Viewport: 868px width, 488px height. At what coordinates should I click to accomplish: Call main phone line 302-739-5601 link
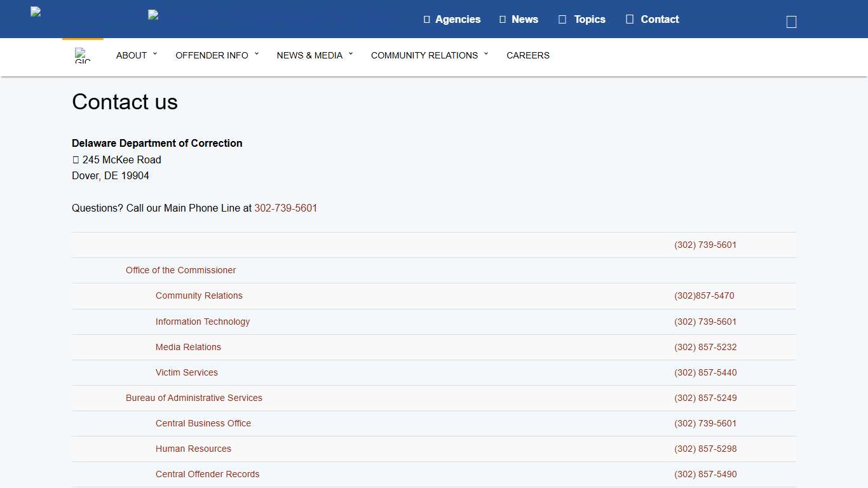(x=285, y=208)
